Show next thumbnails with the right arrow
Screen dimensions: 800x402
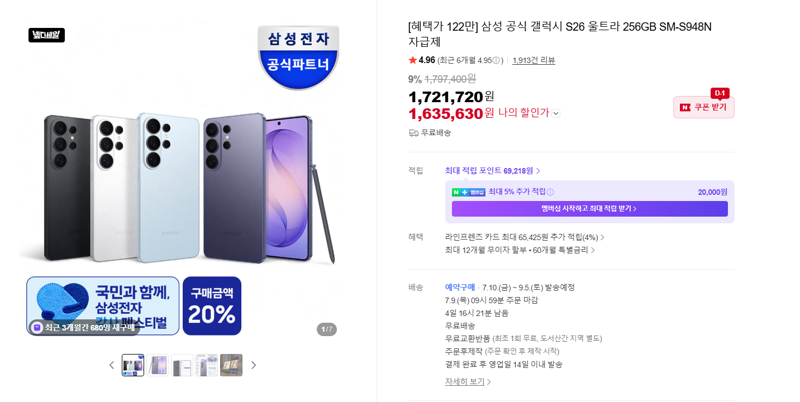coord(254,365)
